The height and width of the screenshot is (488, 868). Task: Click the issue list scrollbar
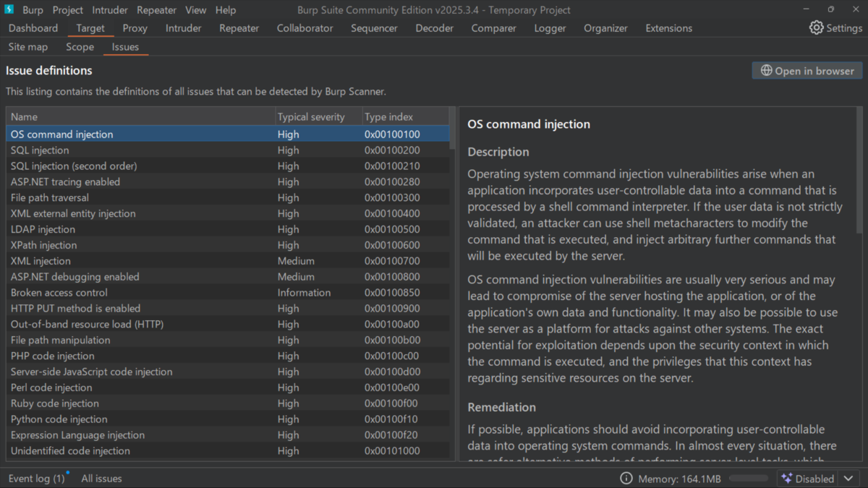(x=453, y=129)
